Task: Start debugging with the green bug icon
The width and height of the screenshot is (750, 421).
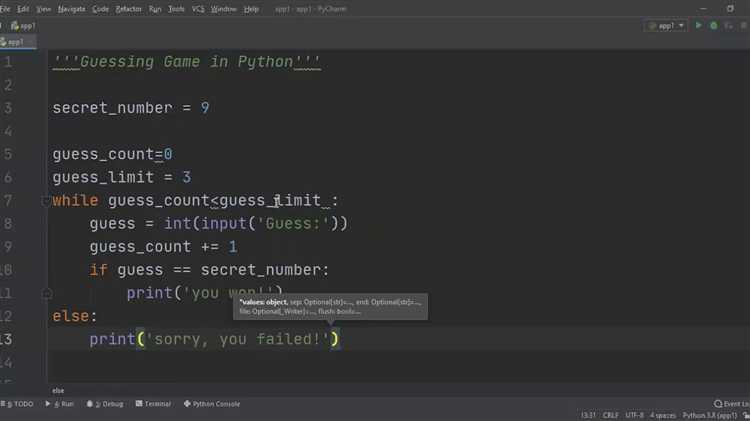Action: (x=714, y=25)
